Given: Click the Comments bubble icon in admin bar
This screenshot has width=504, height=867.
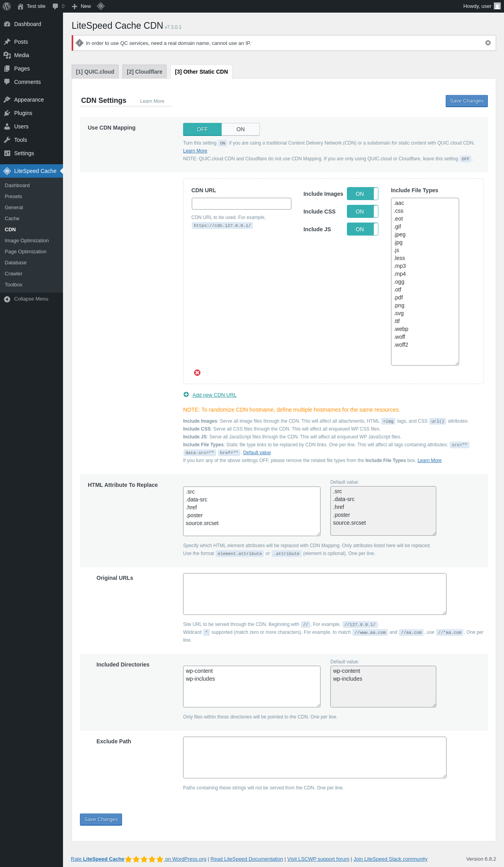Looking at the screenshot, I should pos(55,6).
